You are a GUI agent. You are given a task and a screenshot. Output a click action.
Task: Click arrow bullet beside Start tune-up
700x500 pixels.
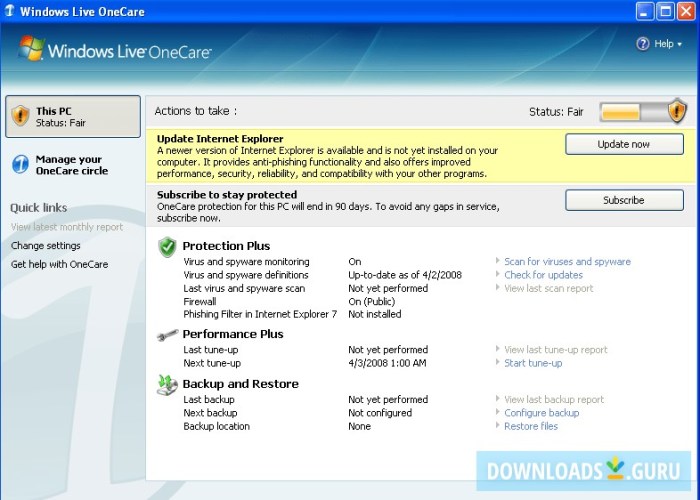coord(498,362)
